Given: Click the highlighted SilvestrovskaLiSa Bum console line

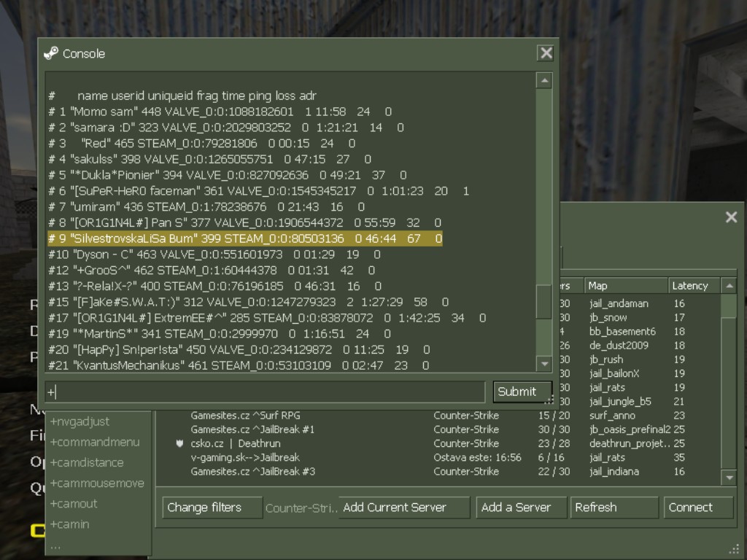Looking at the screenshot, I should tap(245, 238).
